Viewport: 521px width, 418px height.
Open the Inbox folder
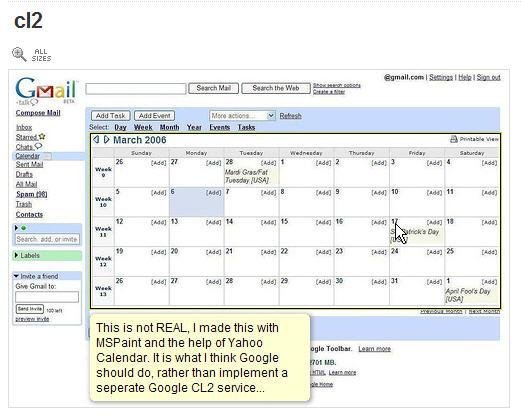pos(24,127)
